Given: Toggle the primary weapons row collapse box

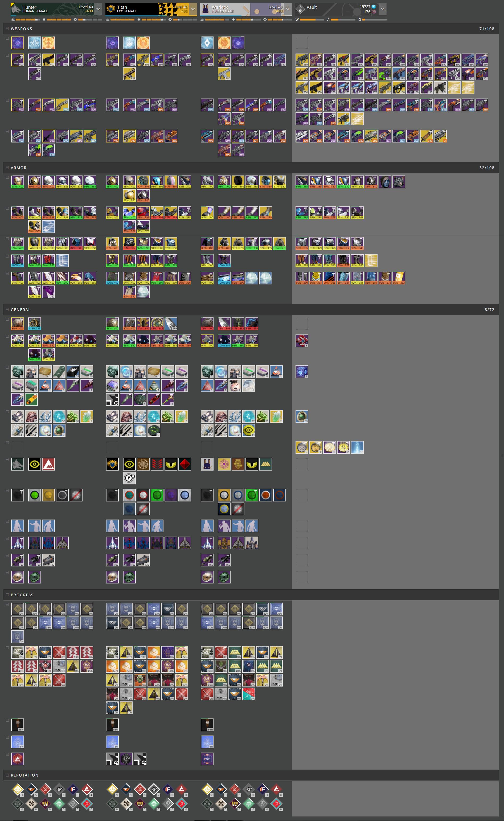Looking at the screenshot, I should point(7,55).
